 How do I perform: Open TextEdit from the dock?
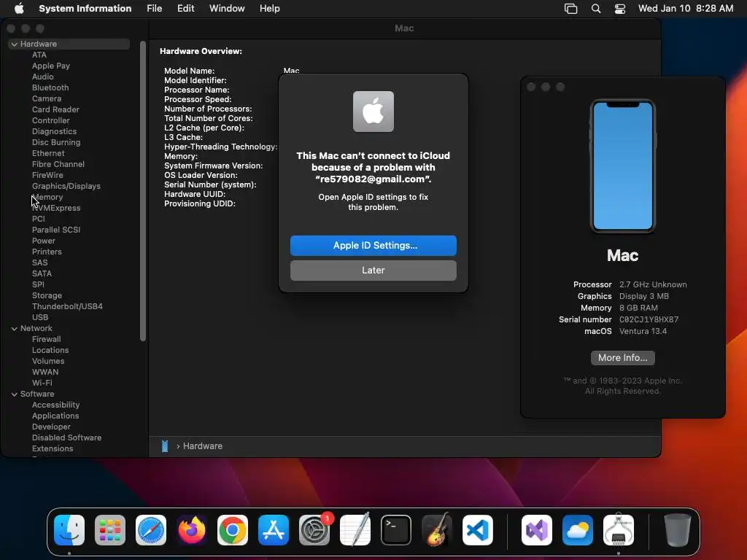[355, 530]
